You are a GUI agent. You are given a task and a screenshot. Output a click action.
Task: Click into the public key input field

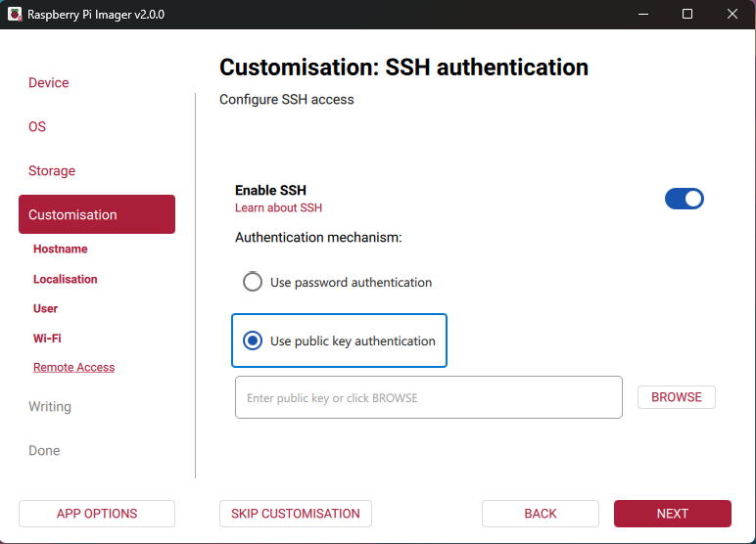click(428, 397)
